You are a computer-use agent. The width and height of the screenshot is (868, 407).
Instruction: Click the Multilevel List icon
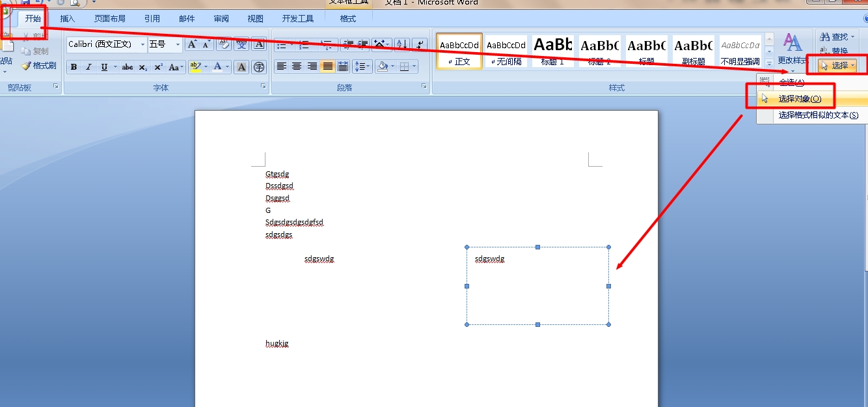[327, 44]
